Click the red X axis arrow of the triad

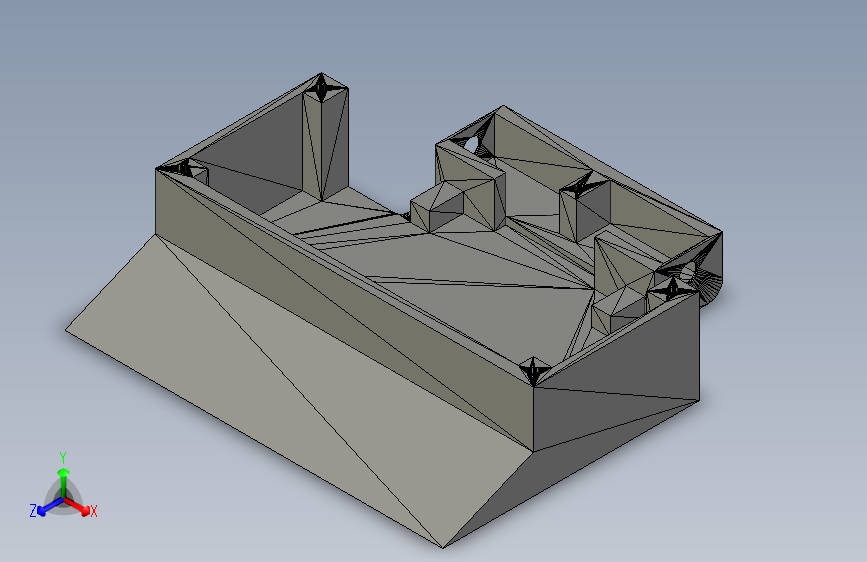click(78, 506)
